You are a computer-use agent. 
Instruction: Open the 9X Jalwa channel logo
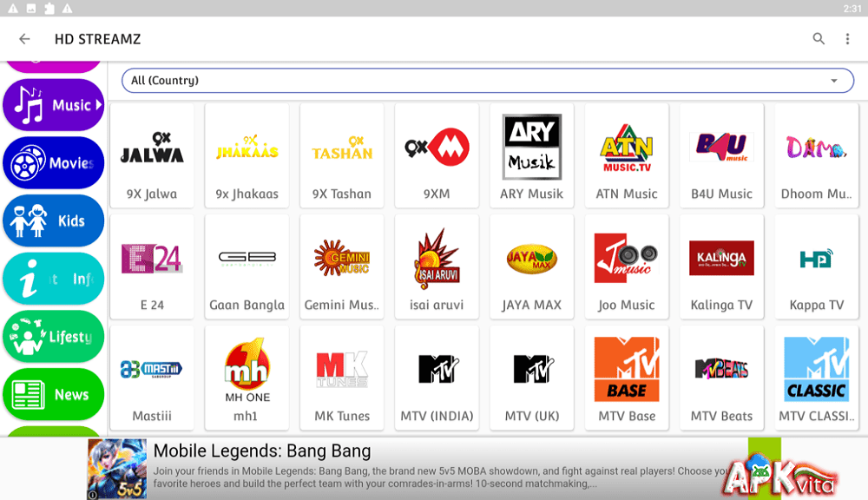coord(152,148)
